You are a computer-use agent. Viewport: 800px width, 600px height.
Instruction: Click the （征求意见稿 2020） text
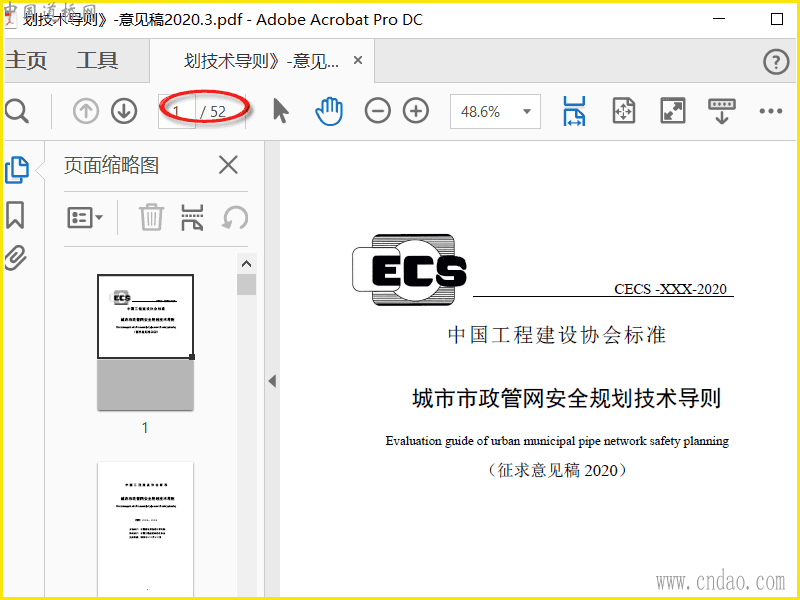coord(557,470)
